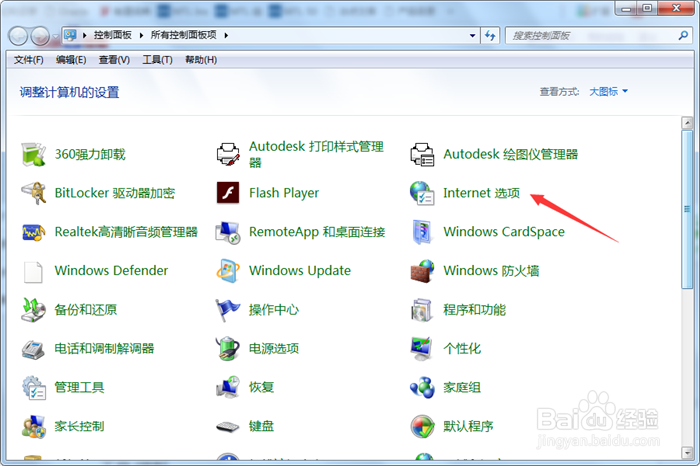Open the 程序和功能 icon
Image resolution: width=700 pixels, height=466 pixels.
click(422, 310)
